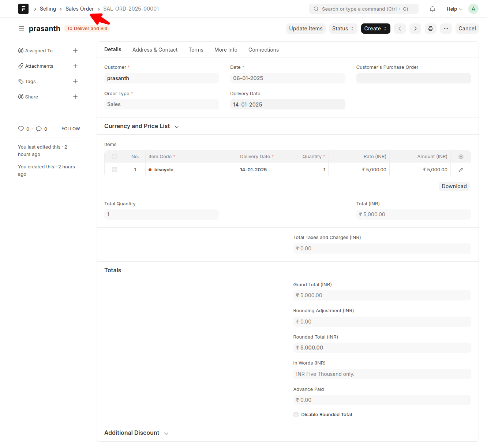Screen dimensions: 487x448
Task: Add a tag with the plus icon
Action: tap(75, 81)
